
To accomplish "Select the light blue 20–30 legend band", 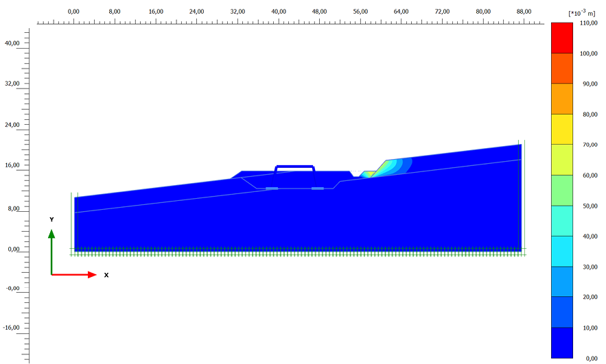I will [562, 281].
